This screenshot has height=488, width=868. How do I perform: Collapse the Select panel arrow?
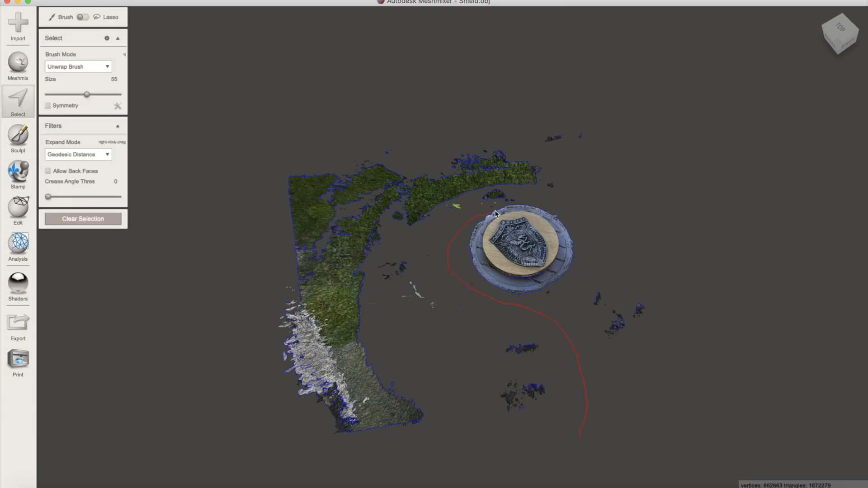coord(118,38)
